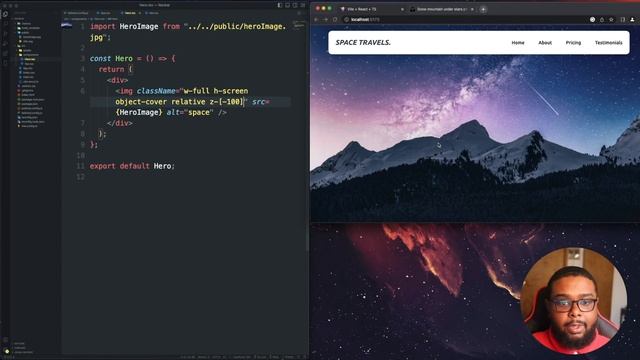Image resolution: width=640 pixels, height=360 pixels.
Task: Click 'export default Hero;' on line 11
Action: click(132, 166)
